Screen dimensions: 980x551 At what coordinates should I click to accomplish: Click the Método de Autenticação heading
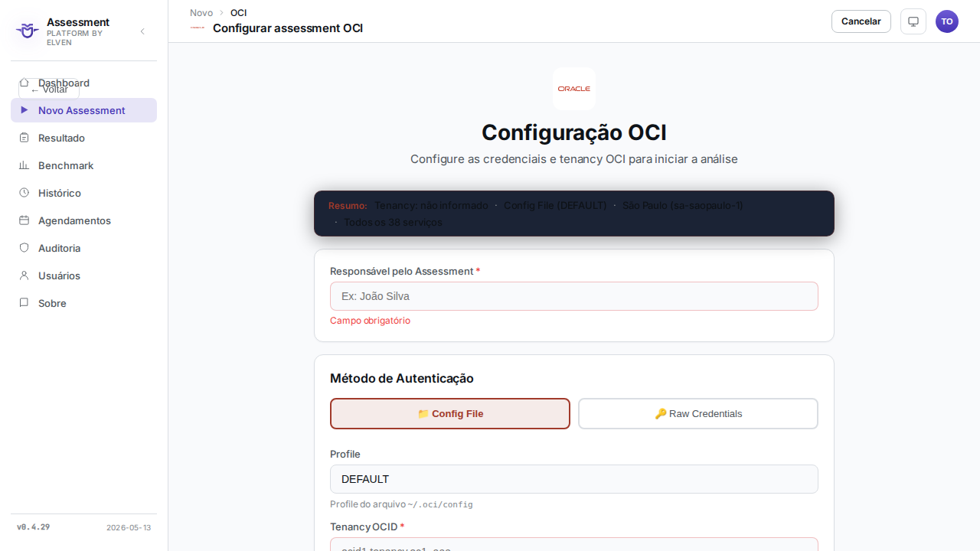click(x=402, y=378)
